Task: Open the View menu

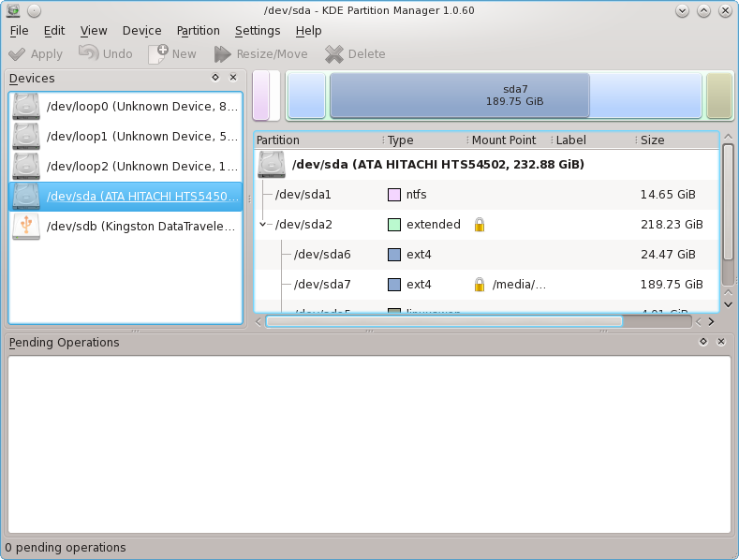Action: tap(94, 31)
